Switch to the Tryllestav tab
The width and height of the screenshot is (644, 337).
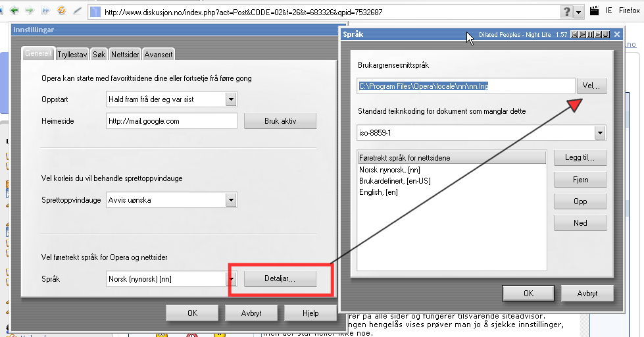[x=72, y=54]
